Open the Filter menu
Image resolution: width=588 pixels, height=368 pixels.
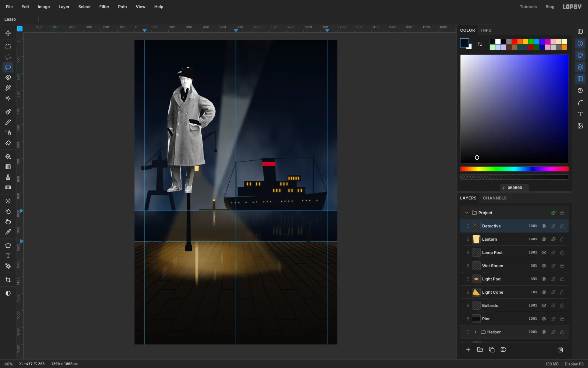coord(104,7)
